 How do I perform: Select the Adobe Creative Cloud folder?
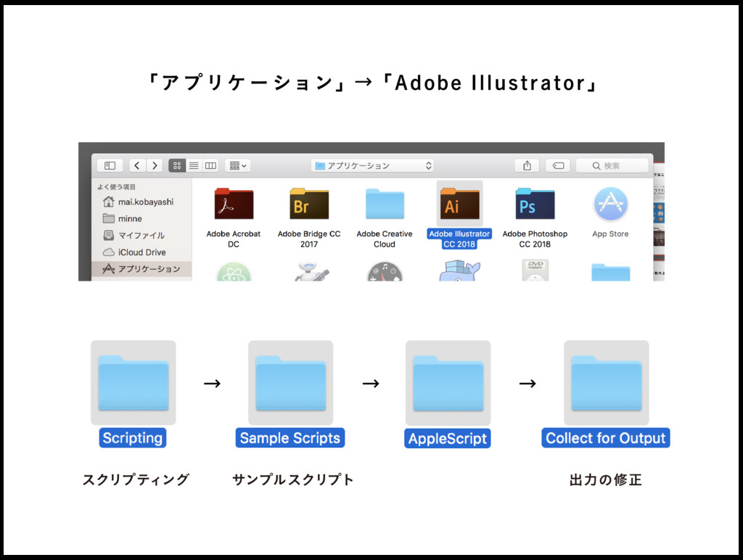point(385,204)
